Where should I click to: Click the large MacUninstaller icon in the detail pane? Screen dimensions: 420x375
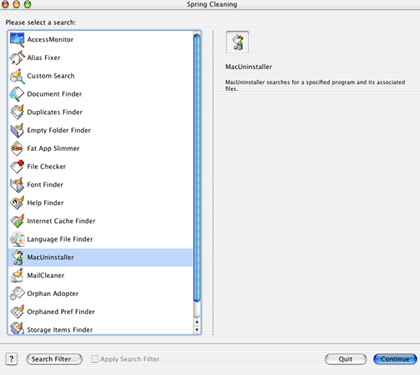tap(237, 42)
